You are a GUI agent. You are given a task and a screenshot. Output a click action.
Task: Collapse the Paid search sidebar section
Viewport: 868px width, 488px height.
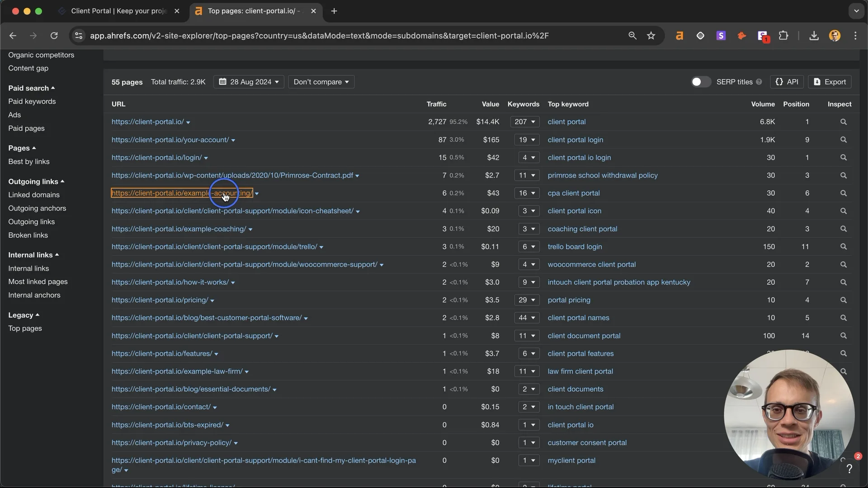[31, 88]
